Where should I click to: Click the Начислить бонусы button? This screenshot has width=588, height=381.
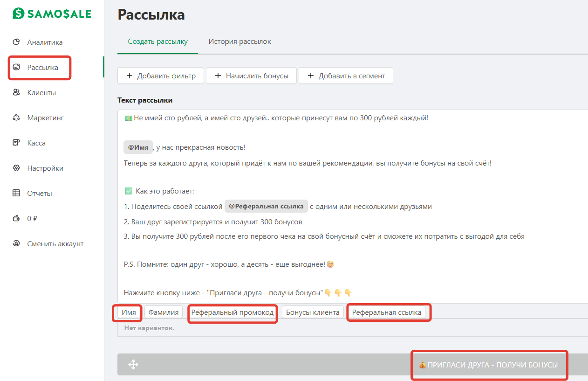pos(251,76)
